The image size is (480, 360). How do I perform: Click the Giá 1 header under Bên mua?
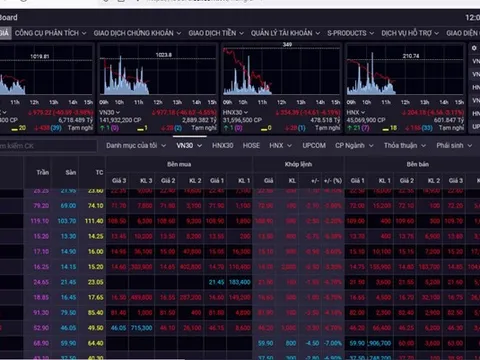[x=217, y=181]
